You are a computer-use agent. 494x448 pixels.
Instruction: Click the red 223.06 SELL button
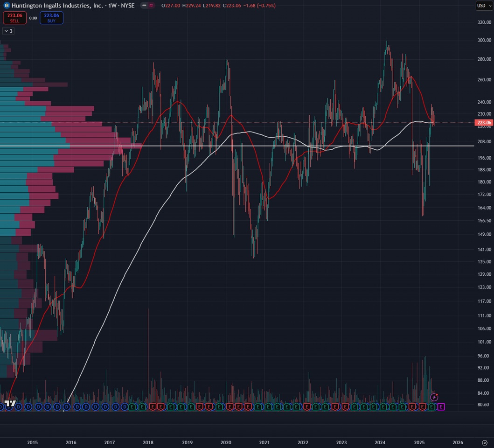(x=14, y=18)
